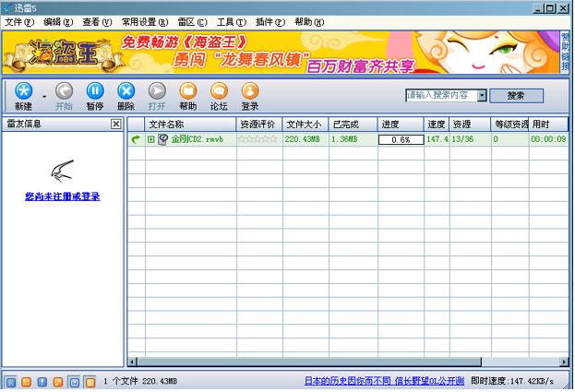
Task: Sort by the 已完成 column header
Action: [x=353, y=125]
